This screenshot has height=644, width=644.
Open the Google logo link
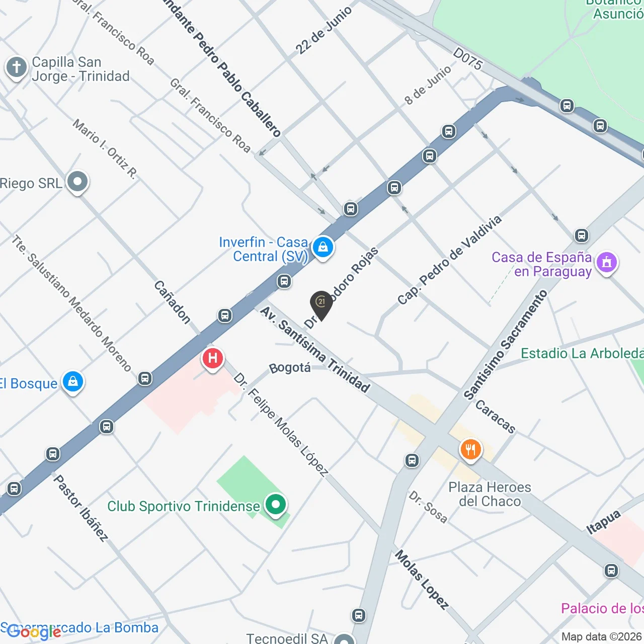tap(34, 632)
